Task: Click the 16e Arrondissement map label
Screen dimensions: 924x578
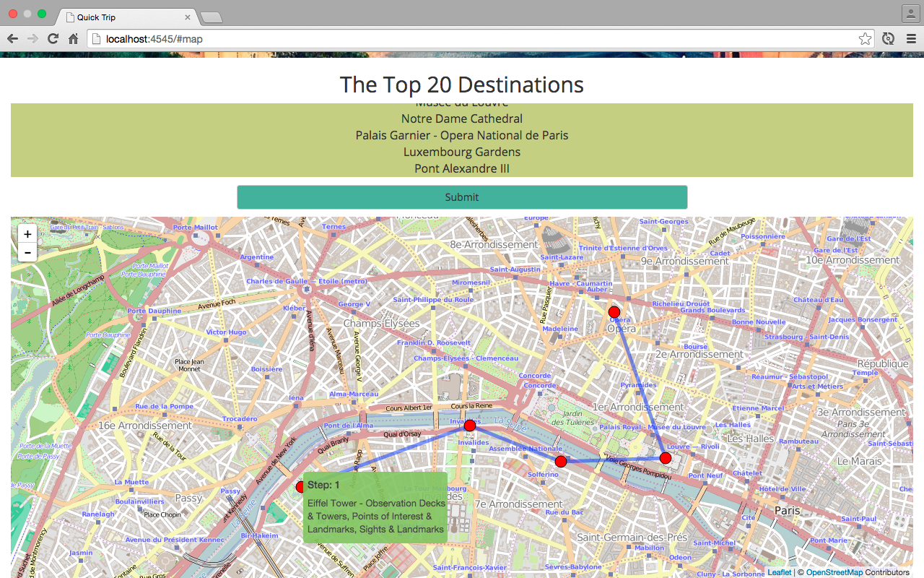Action: [x=145, y=426]
